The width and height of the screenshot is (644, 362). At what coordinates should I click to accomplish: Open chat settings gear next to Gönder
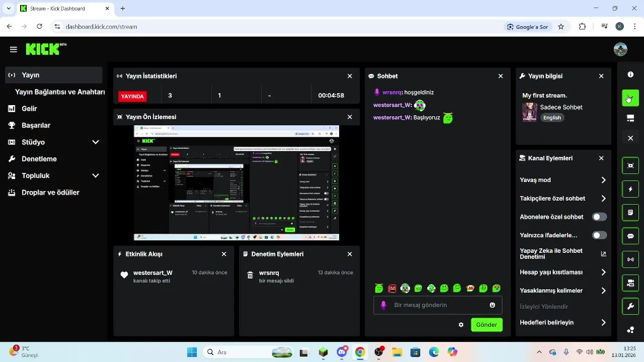[x=461, y=325]
